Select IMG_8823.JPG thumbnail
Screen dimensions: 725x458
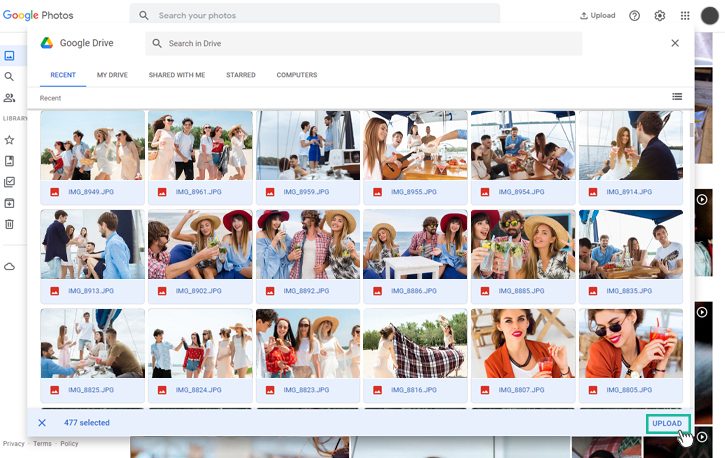click(x=308, y=343)
